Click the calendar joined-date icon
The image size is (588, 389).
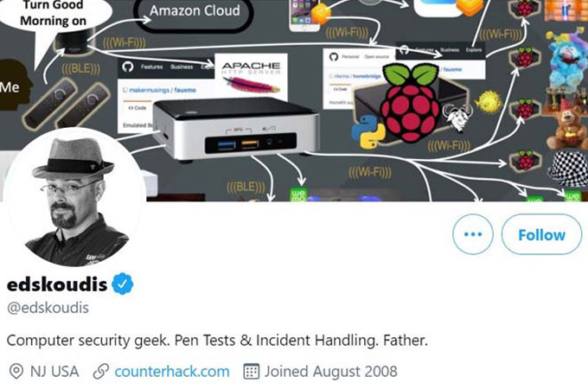pyautogui.click(x=252, y=372)
